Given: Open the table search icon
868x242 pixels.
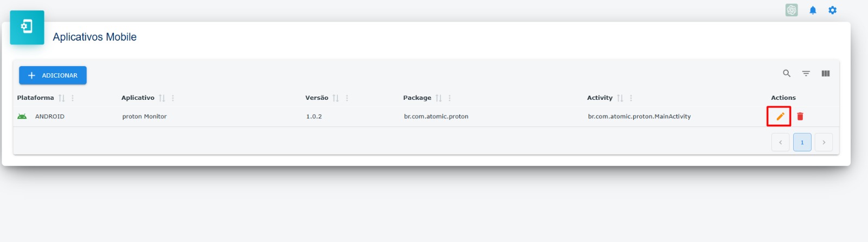Looking at the screenshot, I should point(787,73).
